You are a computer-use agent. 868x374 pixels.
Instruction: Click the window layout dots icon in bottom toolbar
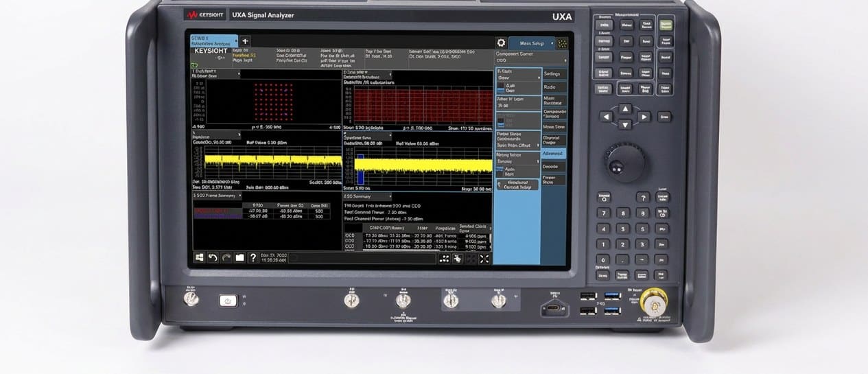coord(444,259)
